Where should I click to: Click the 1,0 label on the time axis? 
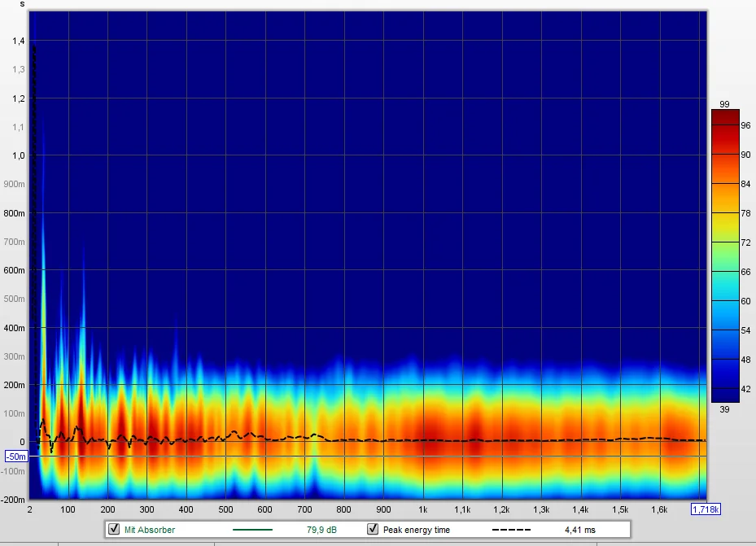(x=19, y=155)
